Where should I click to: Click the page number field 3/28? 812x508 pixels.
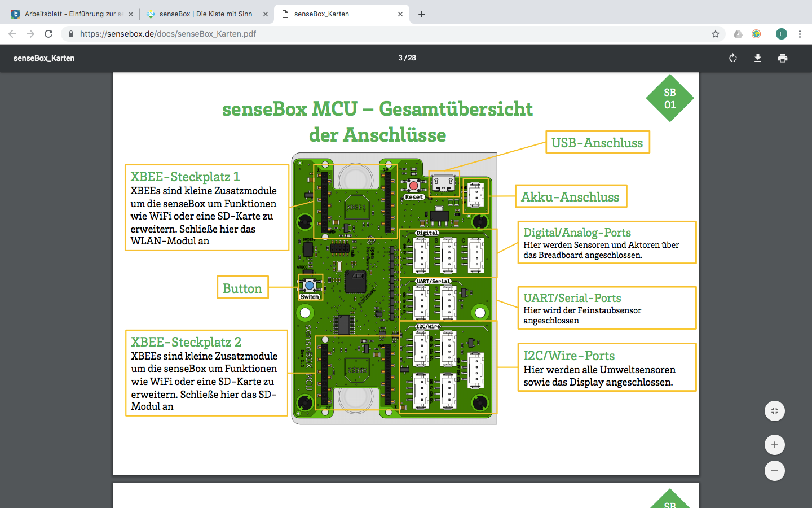click(407, 58)
